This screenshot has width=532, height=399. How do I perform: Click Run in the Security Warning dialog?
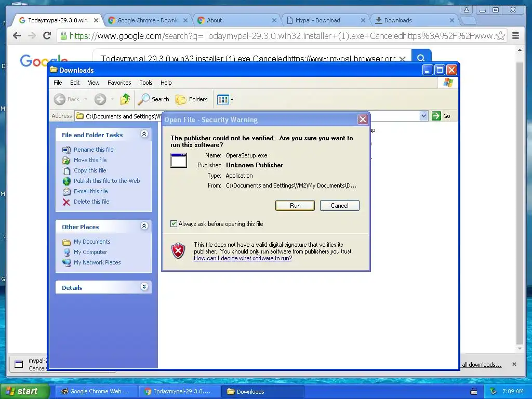click(295, 206)
